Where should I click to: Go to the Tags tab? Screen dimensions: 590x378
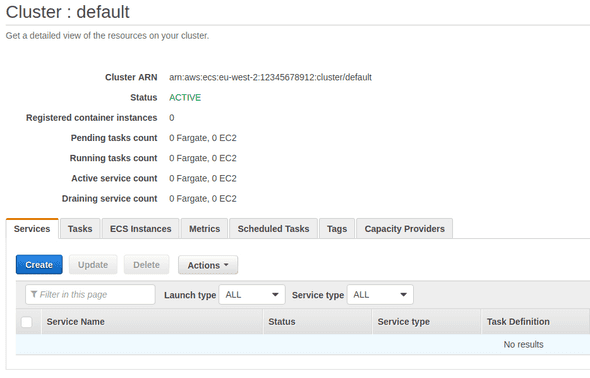pos(337,229)
